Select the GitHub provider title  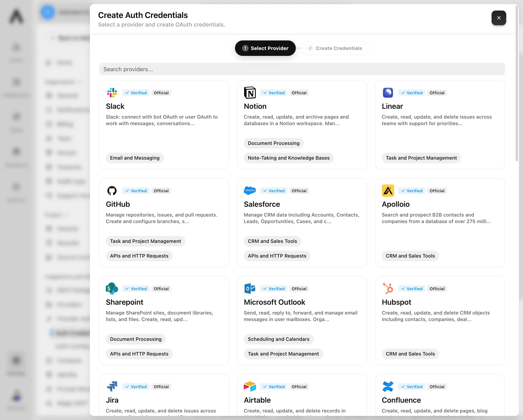pos(118,204)
